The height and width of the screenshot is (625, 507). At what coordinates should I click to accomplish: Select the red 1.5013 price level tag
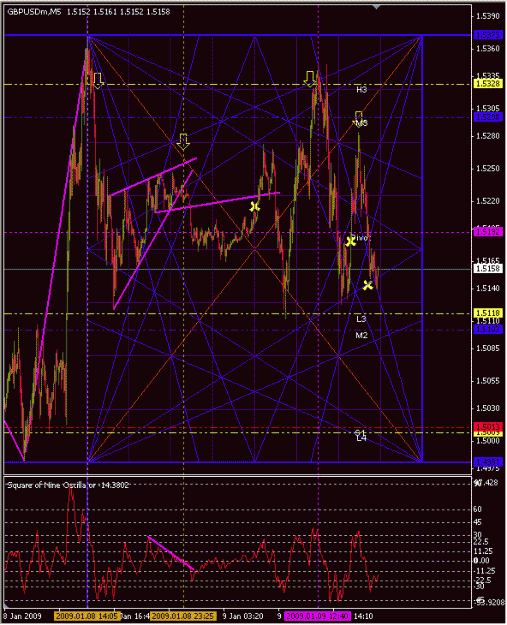pyautogui.click(x=489, y=426)
